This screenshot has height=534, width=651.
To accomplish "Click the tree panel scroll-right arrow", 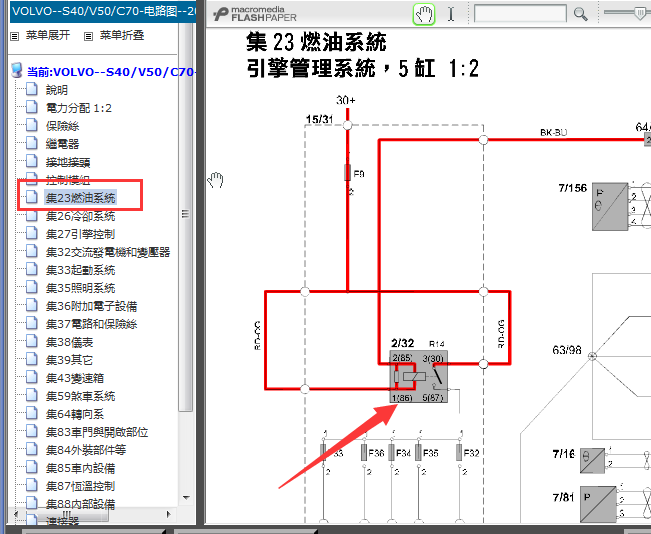I will [169, 514].
